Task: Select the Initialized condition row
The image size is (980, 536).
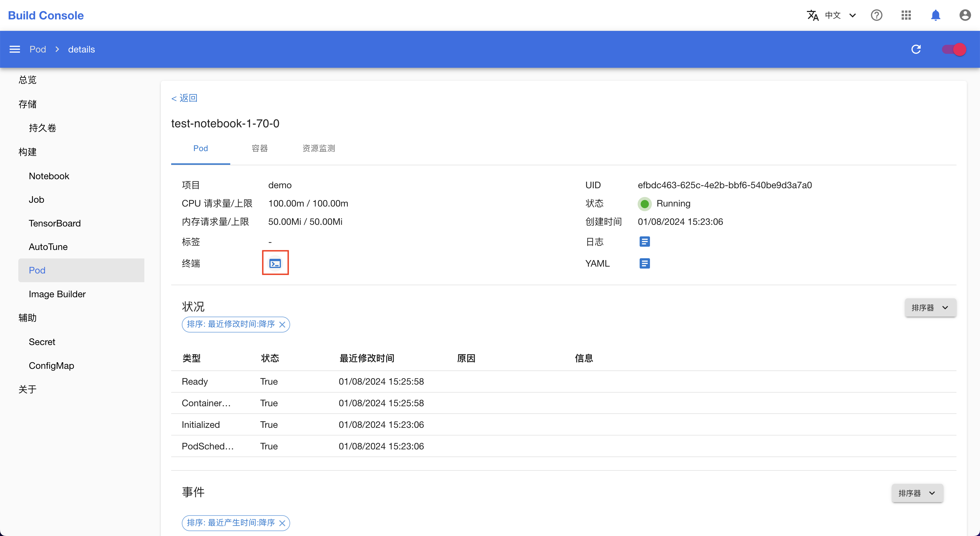Action: click(x=564, y=425)
